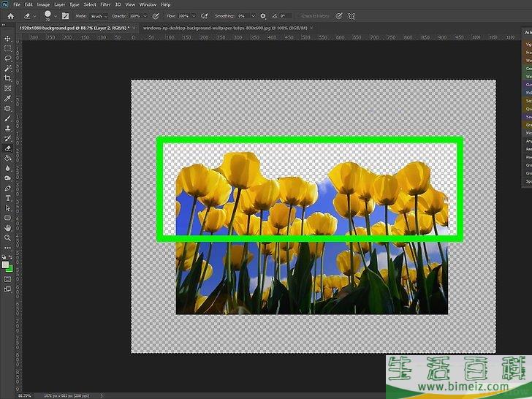Change screen mode button
The height and width of the screenshot is (399, 532).
(x=7, y=289)
